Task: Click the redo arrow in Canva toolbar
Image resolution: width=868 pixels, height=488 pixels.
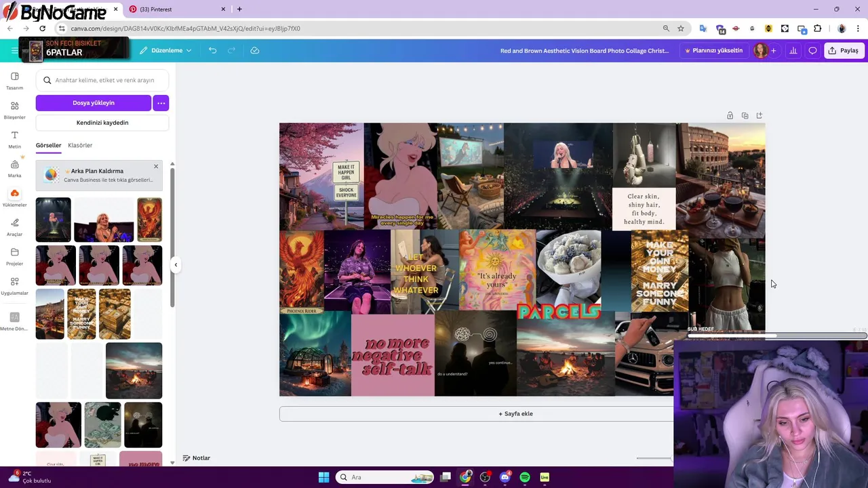Action: click(231, 50)
